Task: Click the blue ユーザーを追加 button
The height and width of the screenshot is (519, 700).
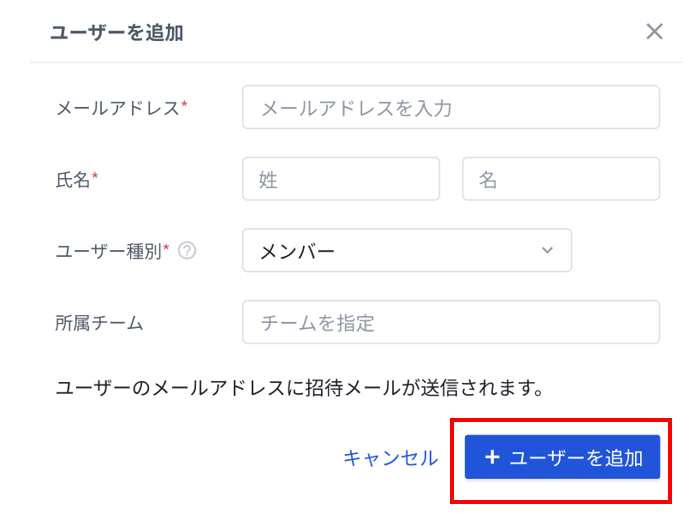Action: [562, 457]
